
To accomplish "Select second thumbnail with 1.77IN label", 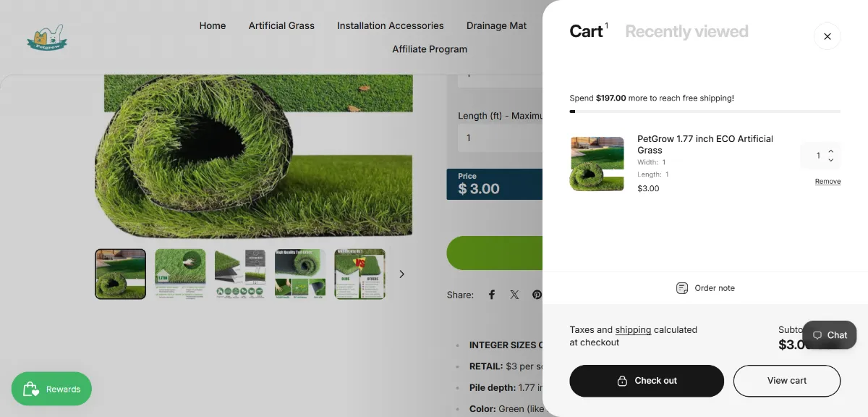I will tap(180, 274).
